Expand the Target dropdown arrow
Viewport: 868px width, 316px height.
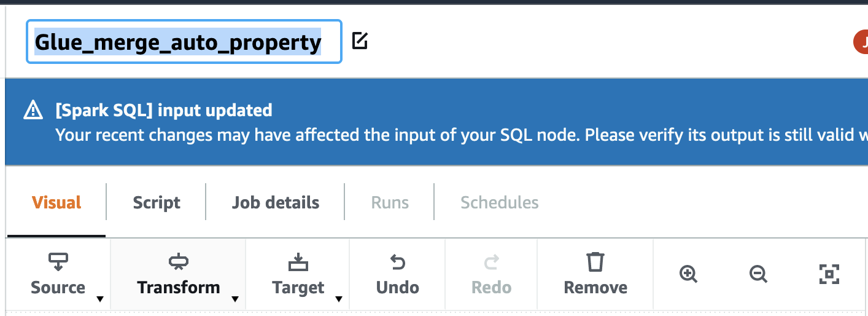point(338,299)
